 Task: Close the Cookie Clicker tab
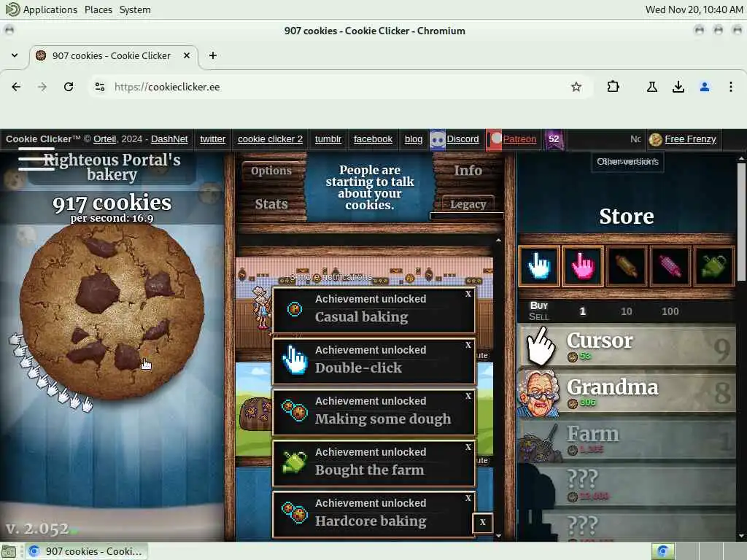pos(187,55)
